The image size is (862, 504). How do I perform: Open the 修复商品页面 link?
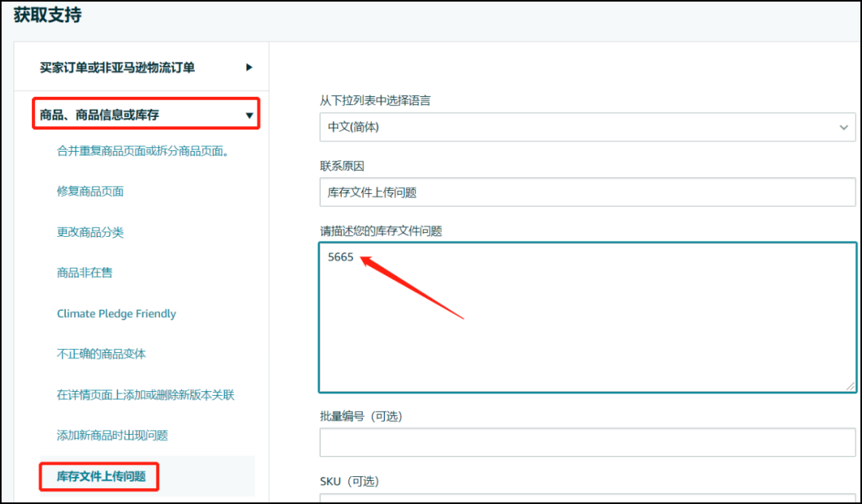click(90, 192)
